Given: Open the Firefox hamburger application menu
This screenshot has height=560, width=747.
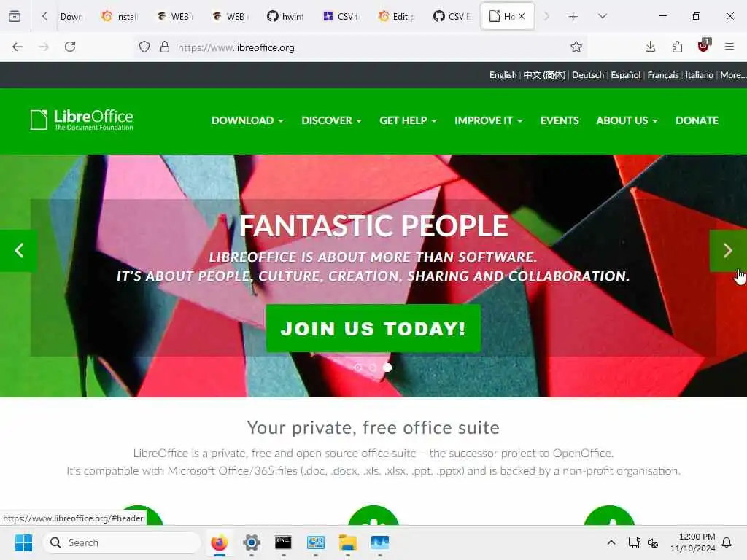Looking at the screenshot, I should 729,47.
